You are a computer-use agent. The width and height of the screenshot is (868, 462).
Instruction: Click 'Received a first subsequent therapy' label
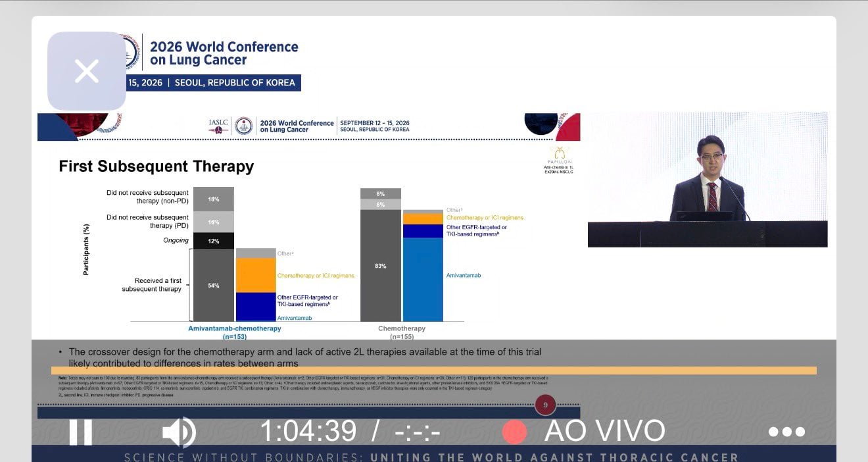click(x=152, y=285)
